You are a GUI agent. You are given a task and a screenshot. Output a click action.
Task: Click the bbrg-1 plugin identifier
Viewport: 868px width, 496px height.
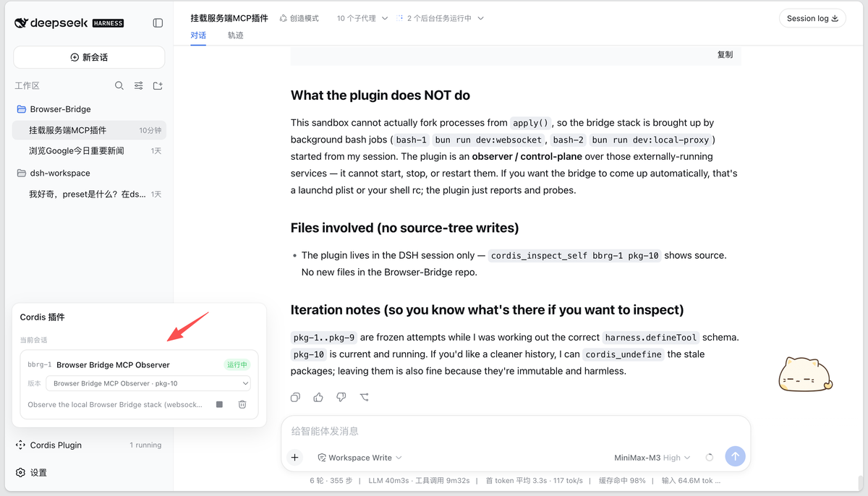coord(39,365)
